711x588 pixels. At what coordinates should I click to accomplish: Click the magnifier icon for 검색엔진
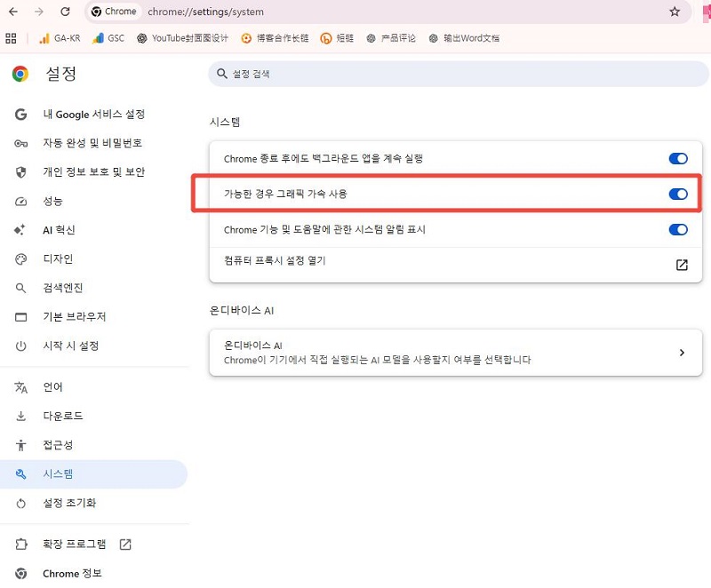20,288
